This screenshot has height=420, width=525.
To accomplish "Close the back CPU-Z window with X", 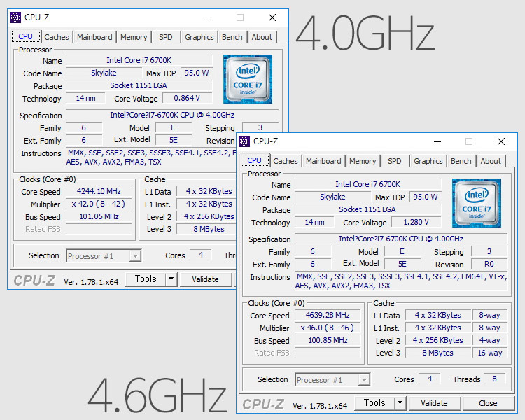I will tap(272, 17).
